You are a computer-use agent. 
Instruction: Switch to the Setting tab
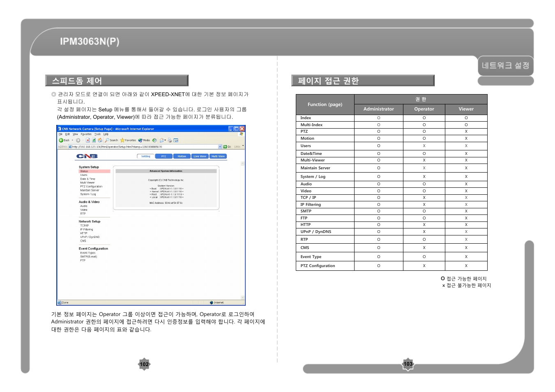click(x=146, y=156)
